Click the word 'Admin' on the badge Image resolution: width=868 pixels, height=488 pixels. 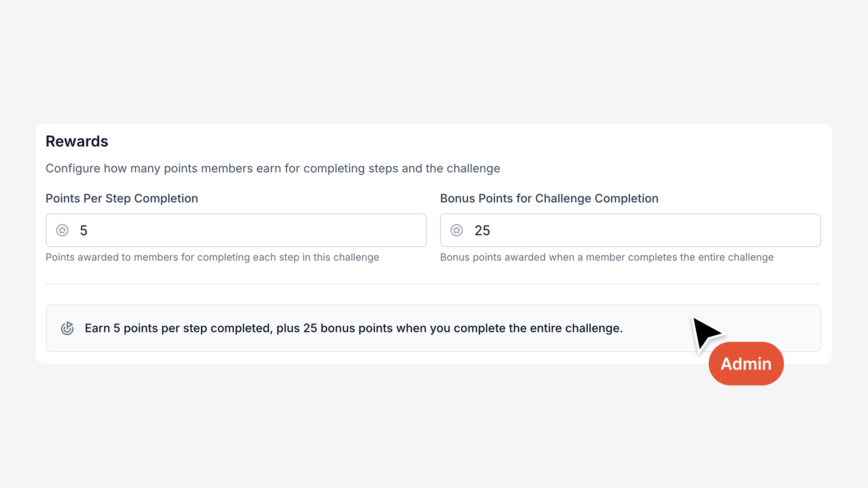point(746,364)
